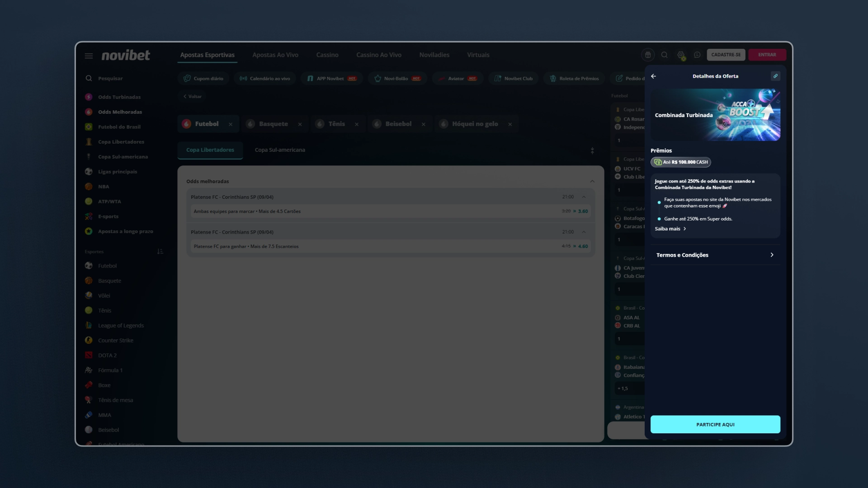Open the gift promotions icon in header
The height and width of the screenshot is (488, 868).
(x=648, y=55)
